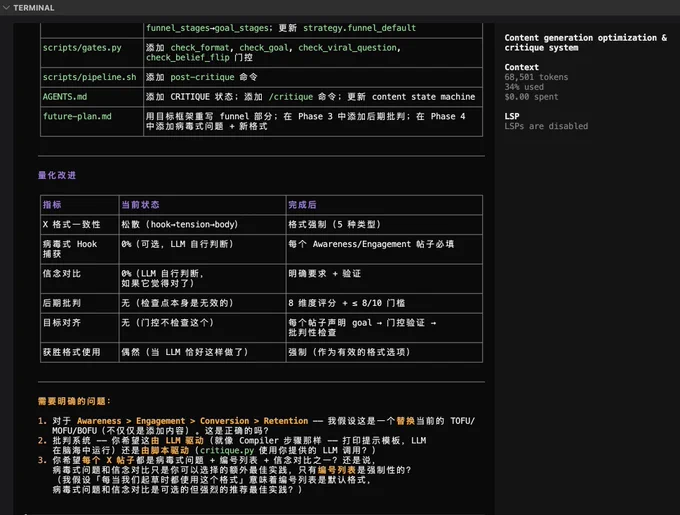This screenshot has height=515, width=680.
Task: Click the 量化改进 section heading
Action: pos(57,175)
